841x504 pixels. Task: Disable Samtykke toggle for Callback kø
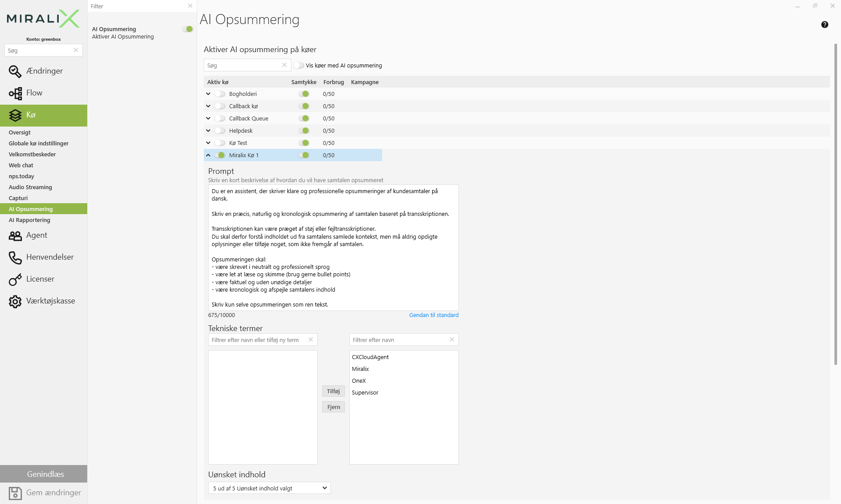click(x=304, y=106)
